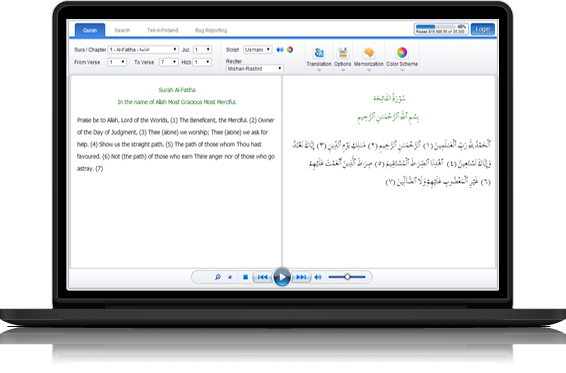Adjust the volume slider handle
This screenshot has height=373, width=566.
pos(347,277)
